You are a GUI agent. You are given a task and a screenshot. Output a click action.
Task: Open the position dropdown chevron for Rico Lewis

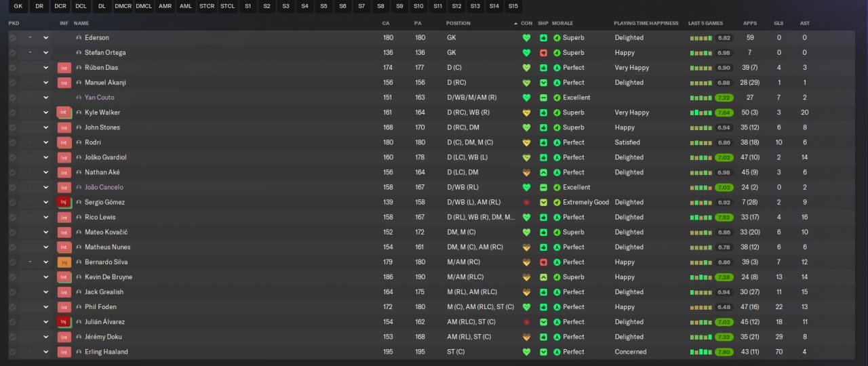coord(45,217)
